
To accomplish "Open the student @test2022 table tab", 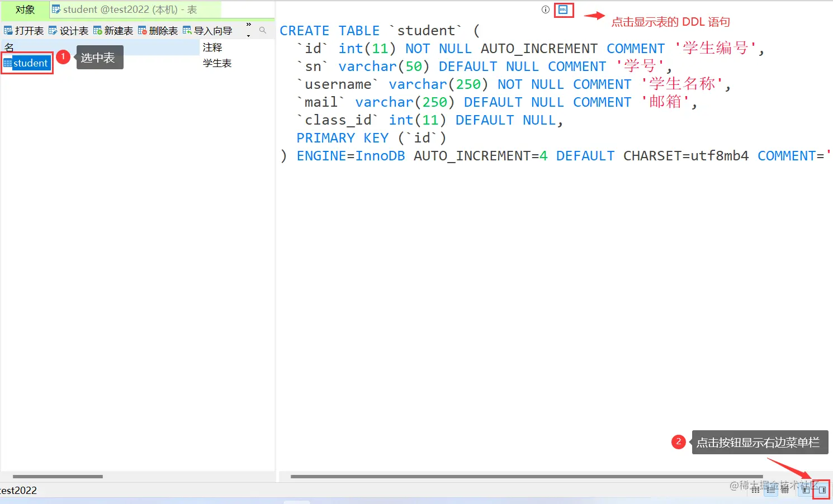I will (x=130, y=9).
